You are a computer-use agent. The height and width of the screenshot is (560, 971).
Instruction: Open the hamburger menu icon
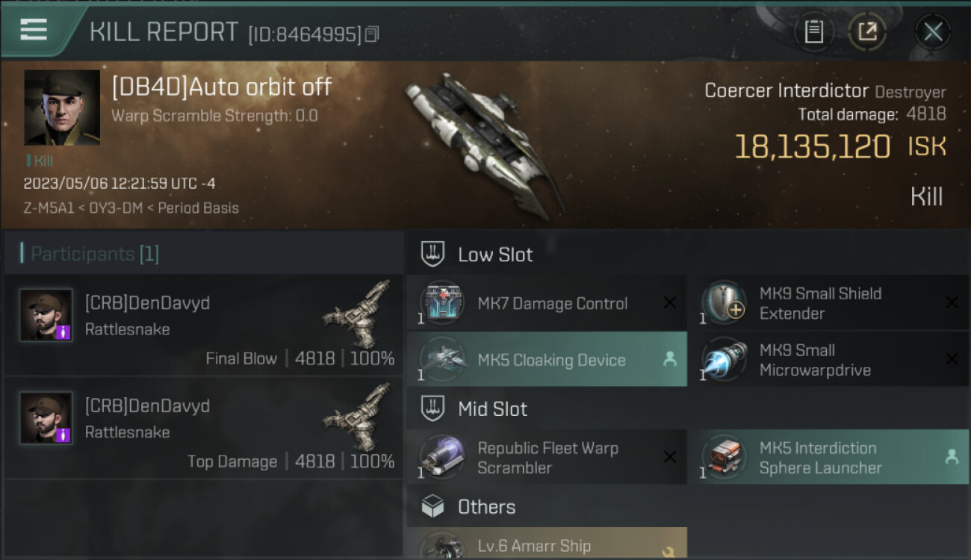click(x=34, y=30)
